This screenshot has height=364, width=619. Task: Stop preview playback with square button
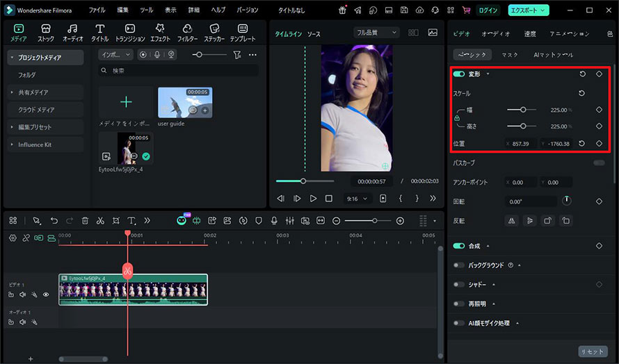pyautogui.click(x=328, y=199)
